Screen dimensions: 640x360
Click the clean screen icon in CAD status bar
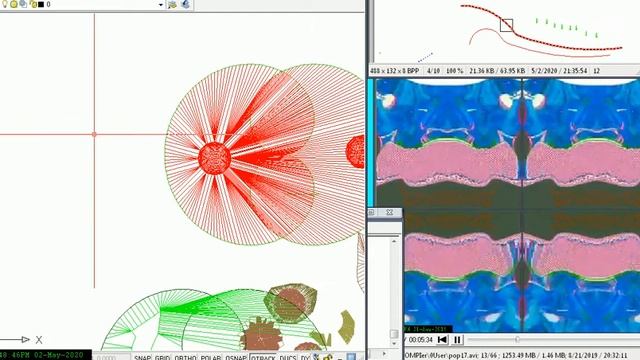(x=351, y=357)
